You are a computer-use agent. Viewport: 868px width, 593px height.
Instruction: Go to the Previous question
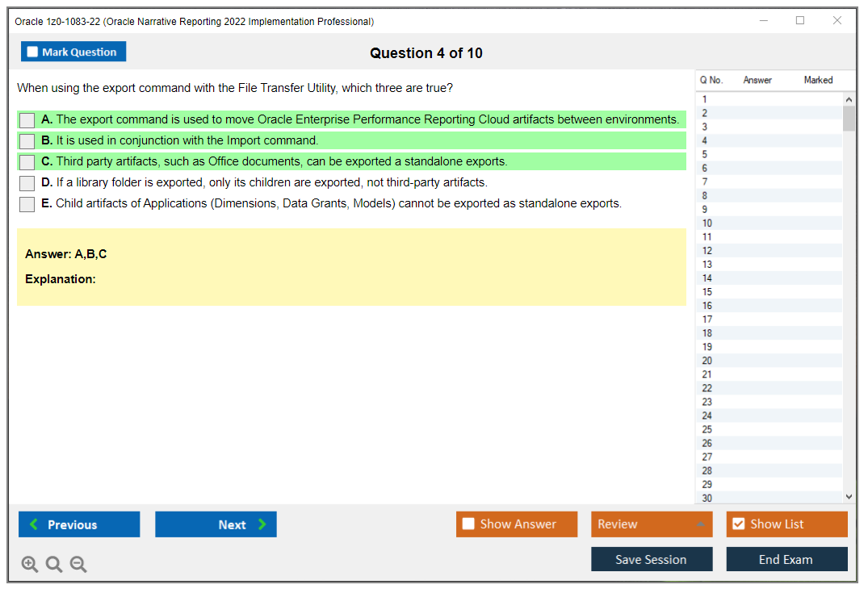point(79,524)
